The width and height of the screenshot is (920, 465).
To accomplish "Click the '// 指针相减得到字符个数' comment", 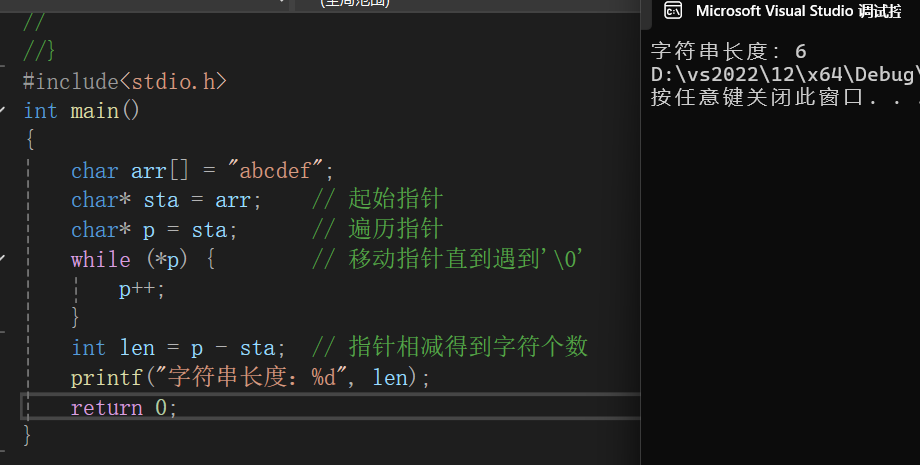I will [449, 347].
